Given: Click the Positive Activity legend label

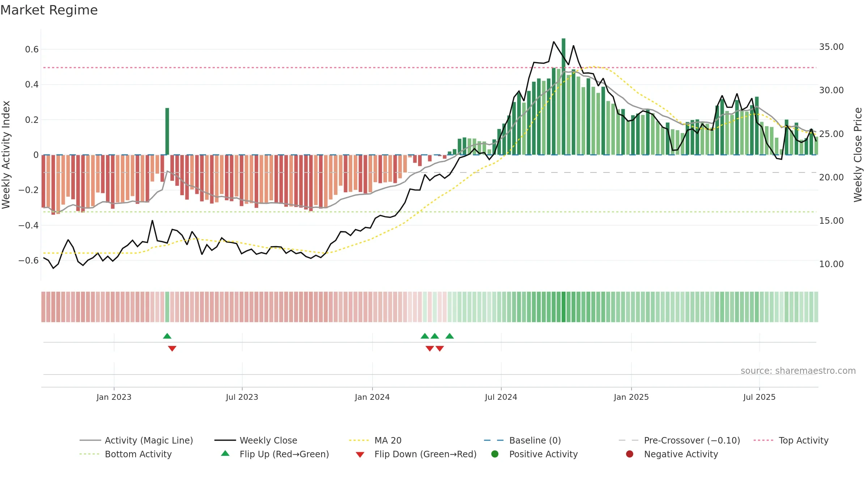Looking at the screenshot, I should 544,454.
